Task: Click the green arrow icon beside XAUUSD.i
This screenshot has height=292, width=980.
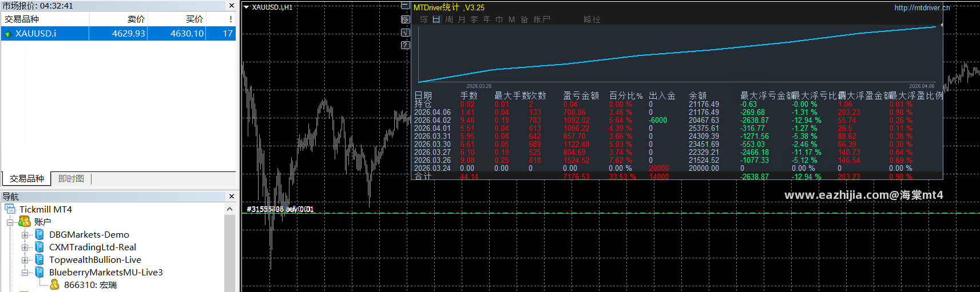Action: point(8,34)
